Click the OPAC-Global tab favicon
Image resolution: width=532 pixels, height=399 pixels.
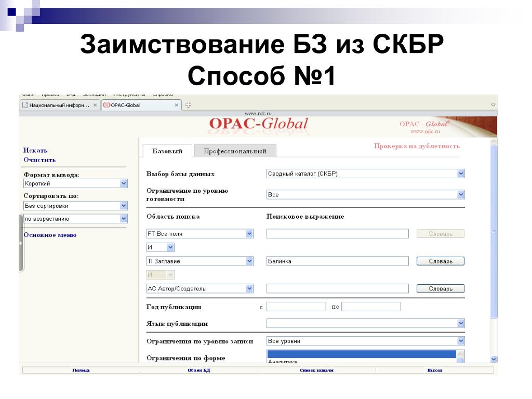107,105
